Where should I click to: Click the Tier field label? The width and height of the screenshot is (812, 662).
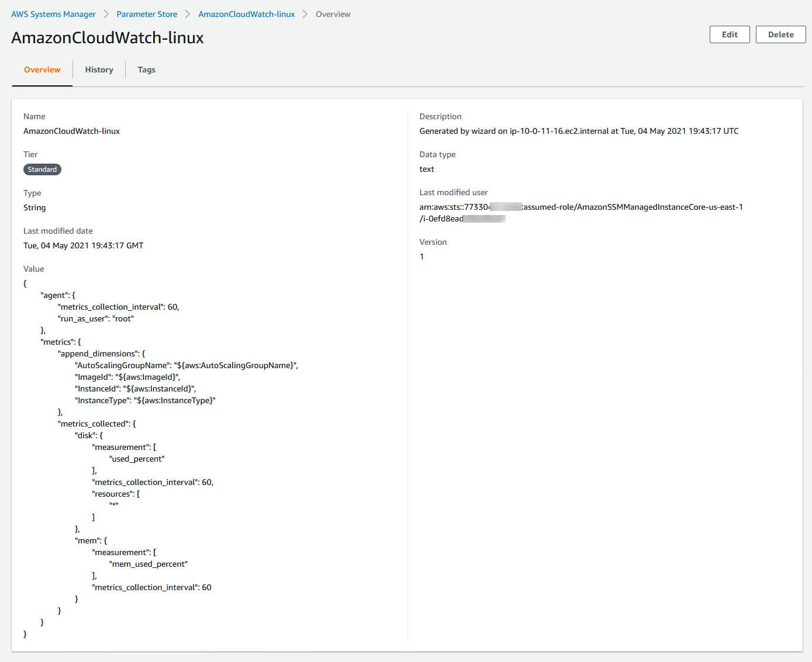coord(30,154)
